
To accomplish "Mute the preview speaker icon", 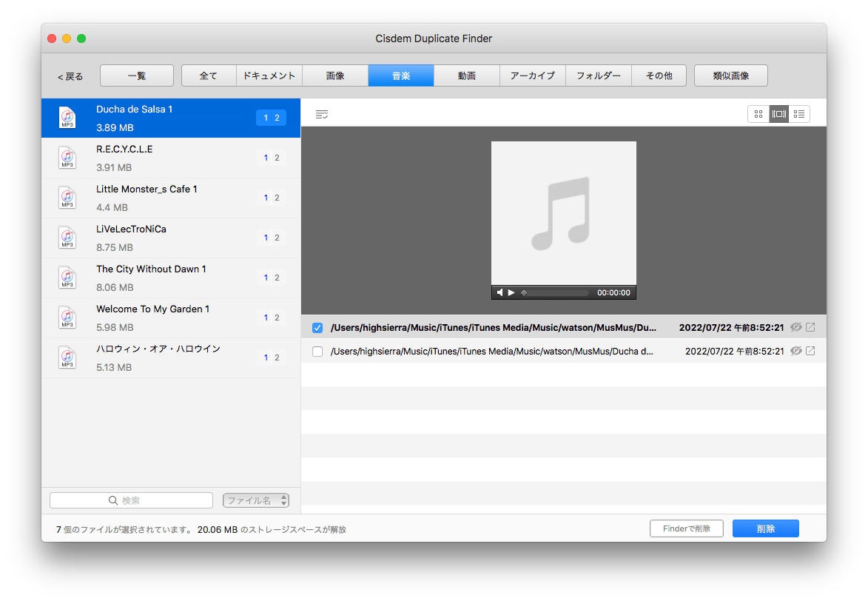I will click(x=500, y=292).
